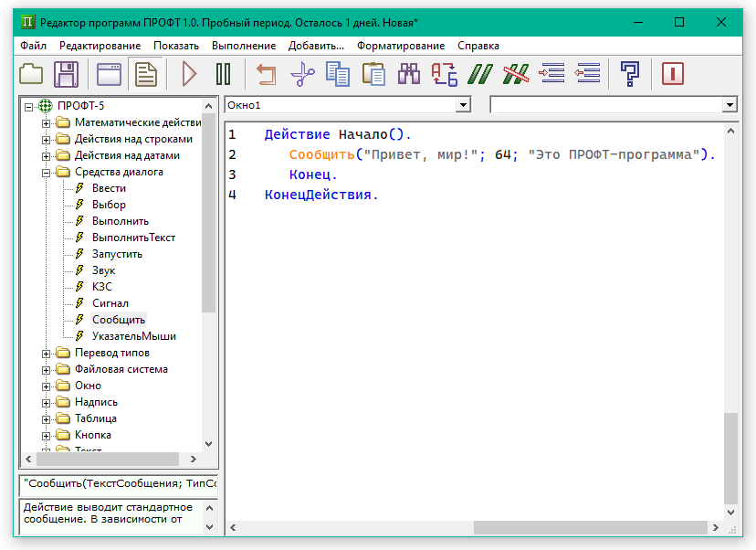The image size is (756, 550).
Task: Comment lines with green slashes icon
Action: [x=480, y=74]
